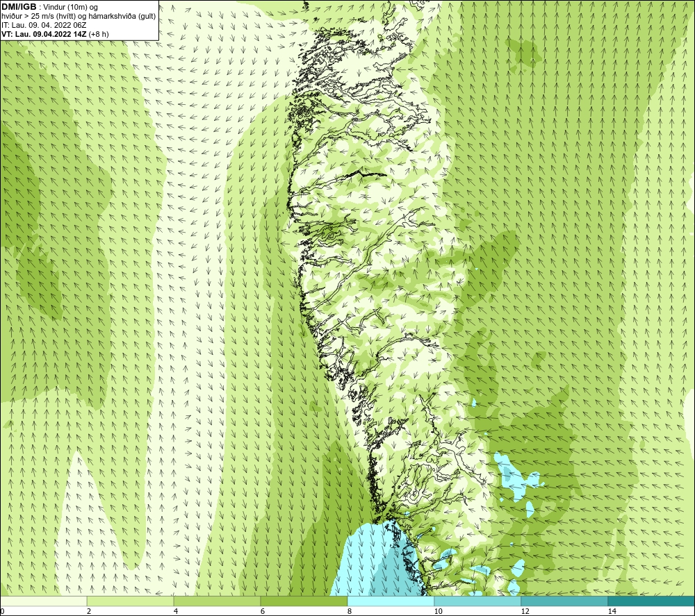The width and height of the screenshot is (695, 616).
Task: Click the legend value '2'
Action: point(89,611)
